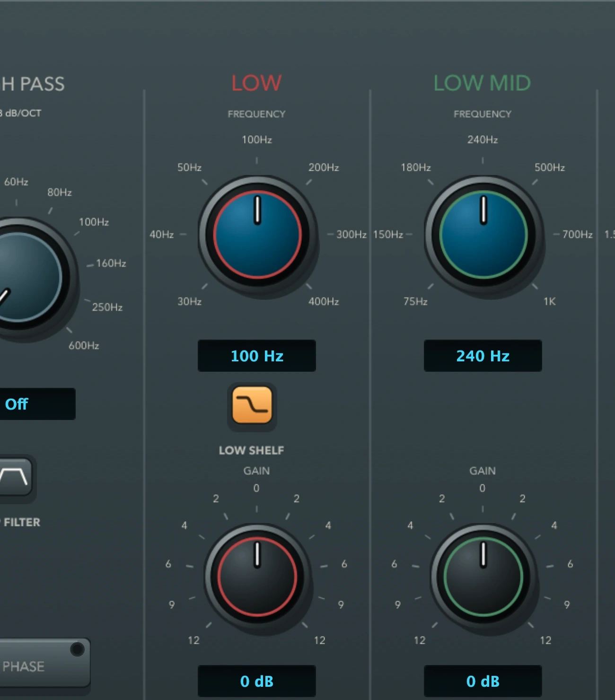Click the 100 Hz frequency value field

[x=257, y=356]
